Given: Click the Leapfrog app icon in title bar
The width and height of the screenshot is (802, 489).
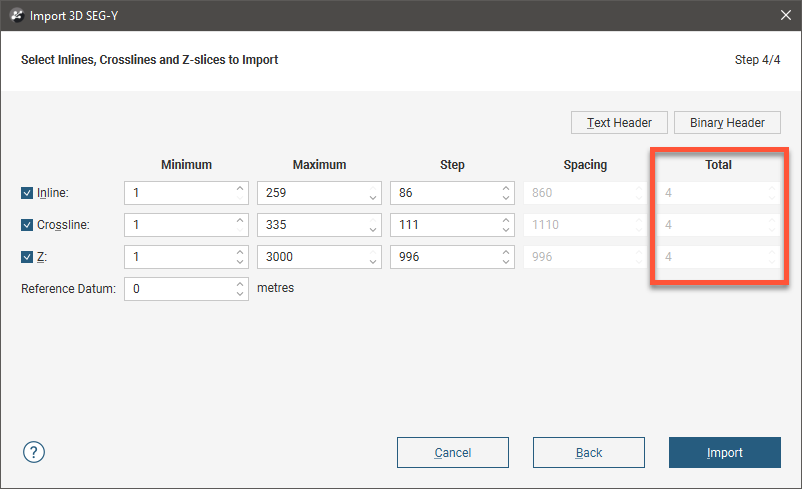Looking at the screenshot, I should click(x=14, y=15).
